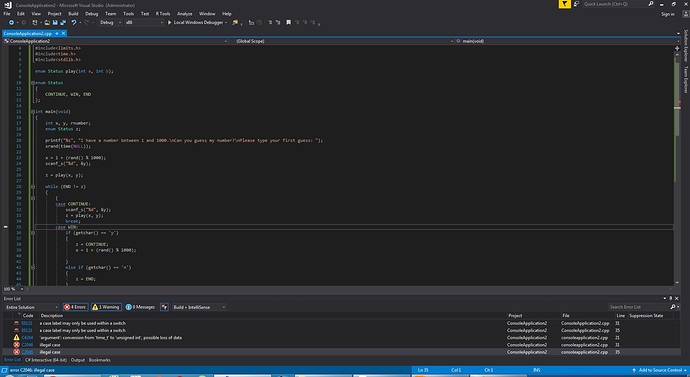
Task: Open the x86 platform dropdown
Action: pos(143,22)
